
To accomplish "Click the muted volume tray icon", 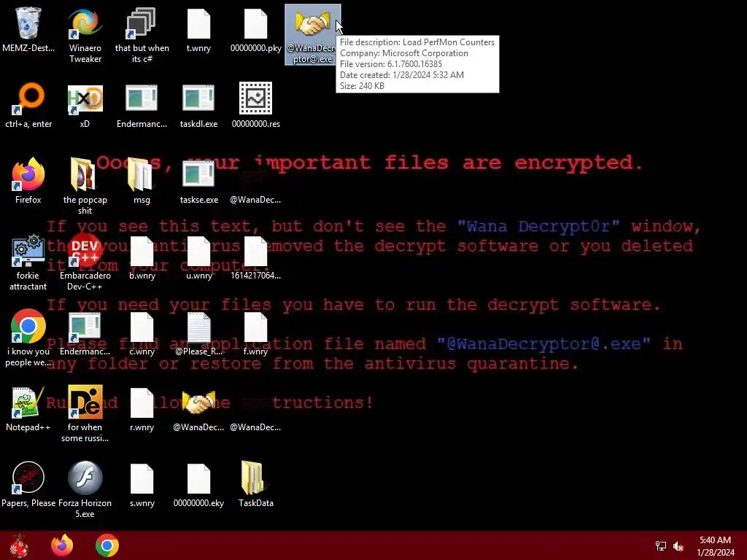I will click(679, 546).
